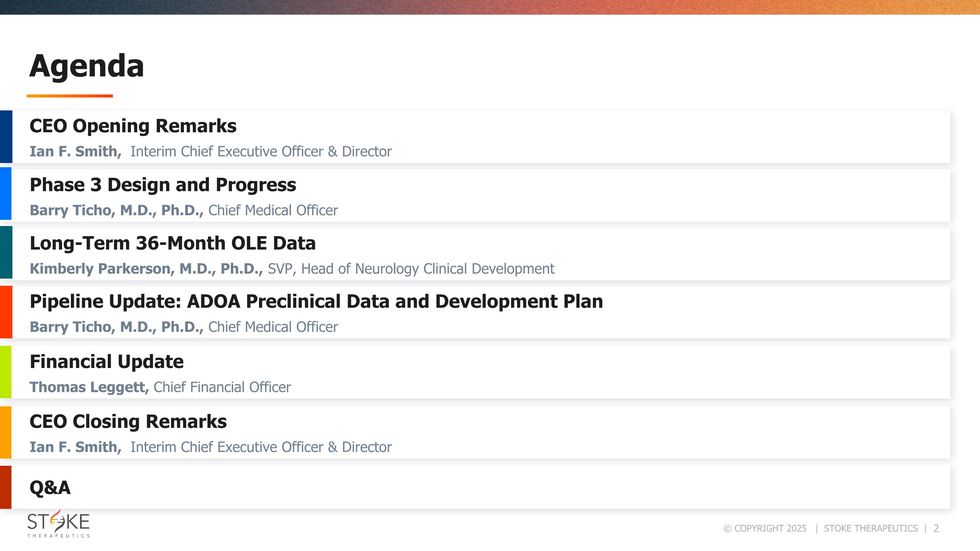The width and height of the screenshot is (980, 551).
Task: Click the Q&A agenda item
Action: pyautogui.click(x=50, y=488)
